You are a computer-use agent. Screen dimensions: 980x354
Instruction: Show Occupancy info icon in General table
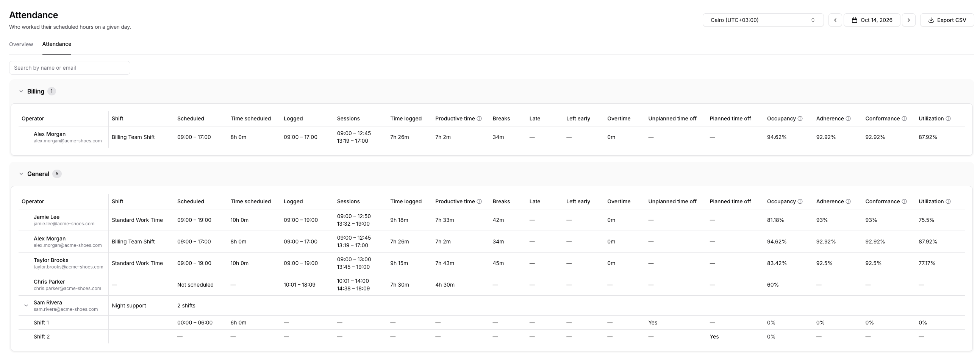[x=800, y=201]
